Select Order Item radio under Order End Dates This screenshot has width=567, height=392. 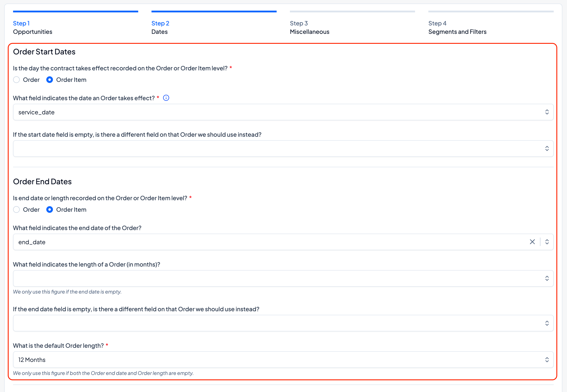(50, 210)
